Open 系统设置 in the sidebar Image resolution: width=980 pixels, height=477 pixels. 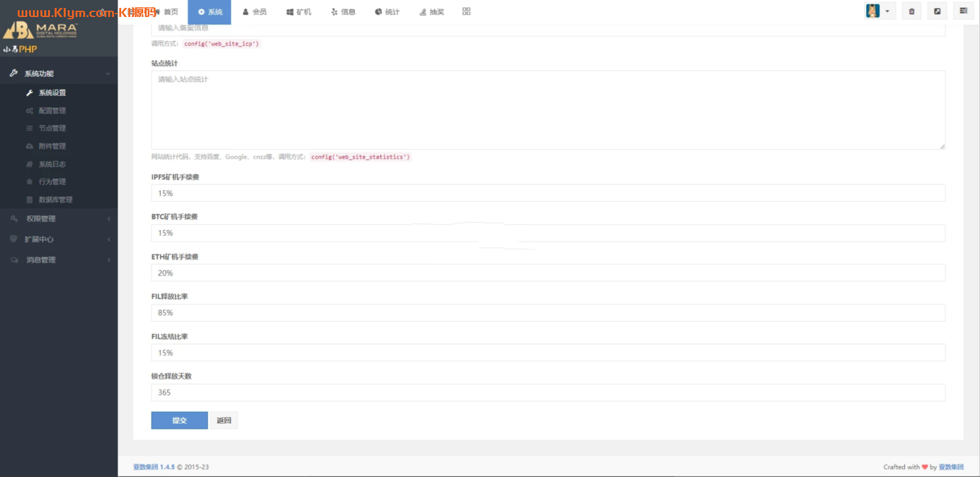coord(52,93)
